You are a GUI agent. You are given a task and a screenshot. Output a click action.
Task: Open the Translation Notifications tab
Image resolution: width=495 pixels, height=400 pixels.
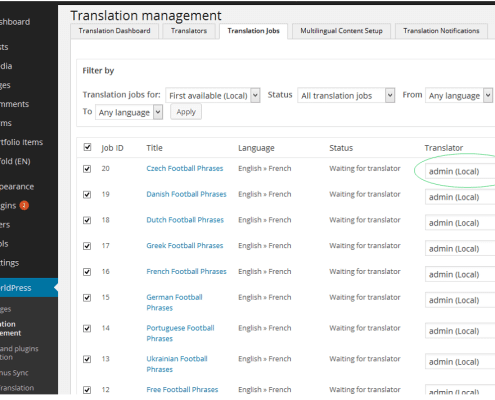441,31
